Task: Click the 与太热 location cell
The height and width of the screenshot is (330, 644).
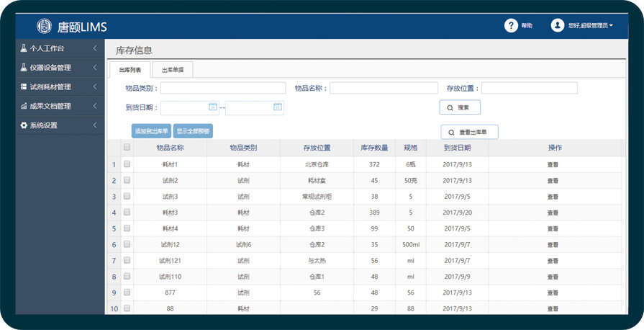Action: click(317, 261)
